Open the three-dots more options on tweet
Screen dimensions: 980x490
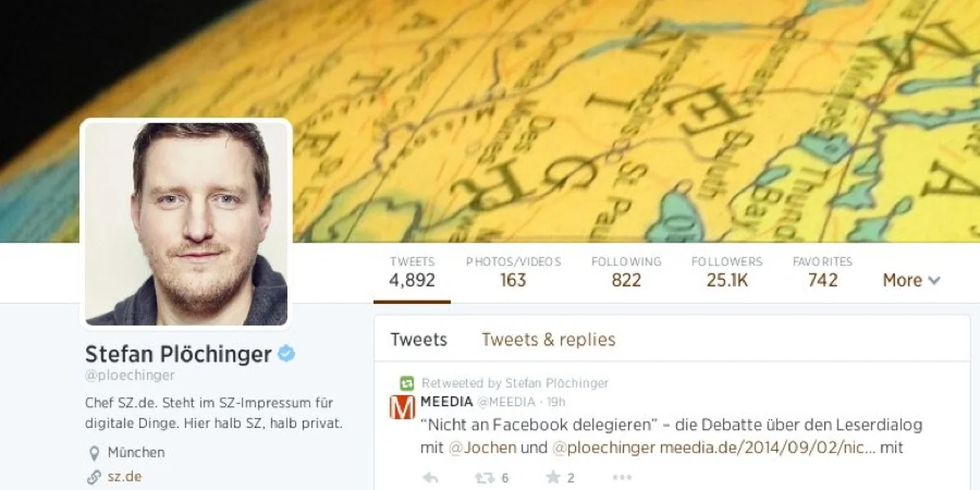point(622,478)
